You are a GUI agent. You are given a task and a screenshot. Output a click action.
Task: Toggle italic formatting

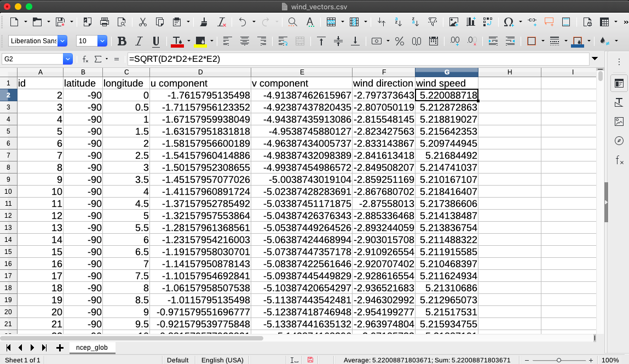point(139,42)
